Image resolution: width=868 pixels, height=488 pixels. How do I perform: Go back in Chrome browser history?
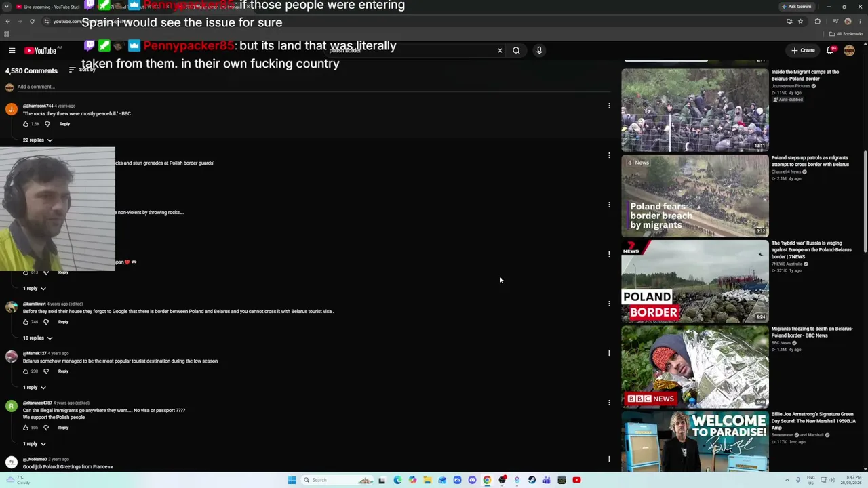click(7, 22)
